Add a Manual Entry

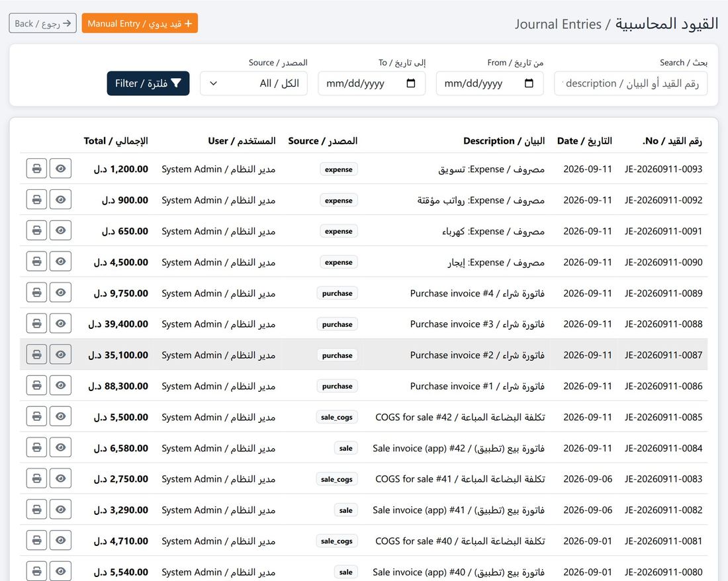(x=140, y=23)
